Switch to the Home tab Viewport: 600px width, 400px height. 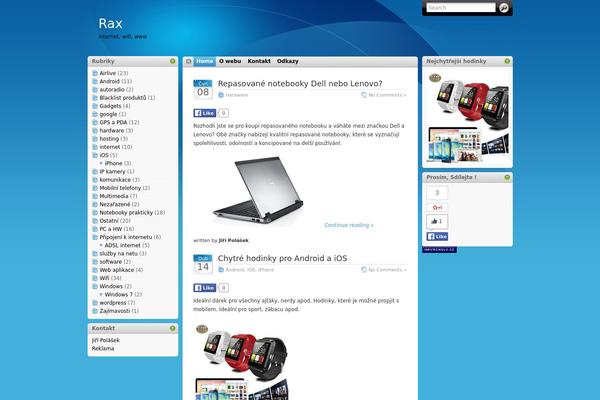(205, 61)
